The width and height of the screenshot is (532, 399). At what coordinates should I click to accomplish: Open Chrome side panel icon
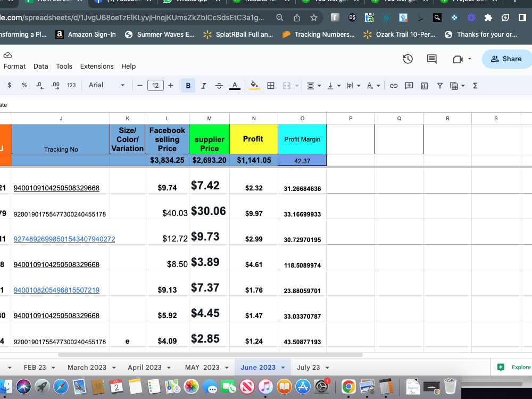point(522,18)
